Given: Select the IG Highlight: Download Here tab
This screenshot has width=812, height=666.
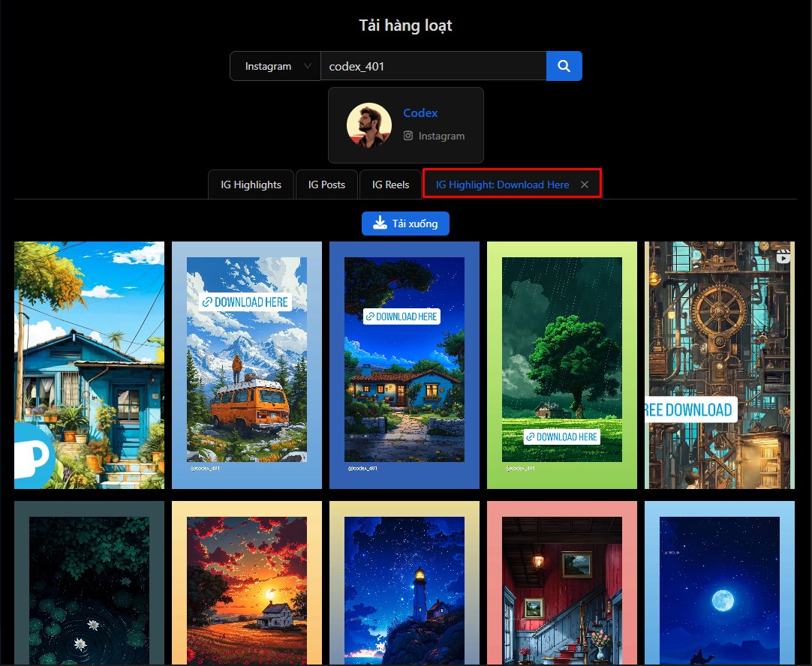Looking at the screenshot, I should (x=502, y=184).
